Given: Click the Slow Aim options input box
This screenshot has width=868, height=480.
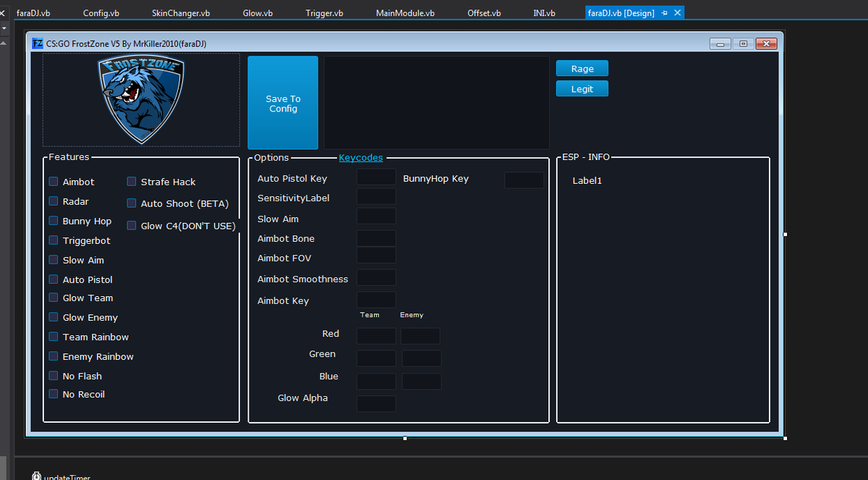Looking at the screenshot, I should pos(376,216).
